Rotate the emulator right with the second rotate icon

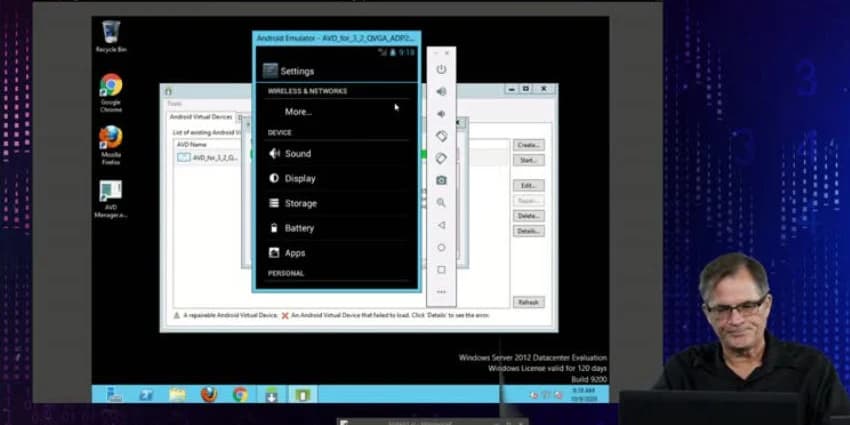[441, 158]
